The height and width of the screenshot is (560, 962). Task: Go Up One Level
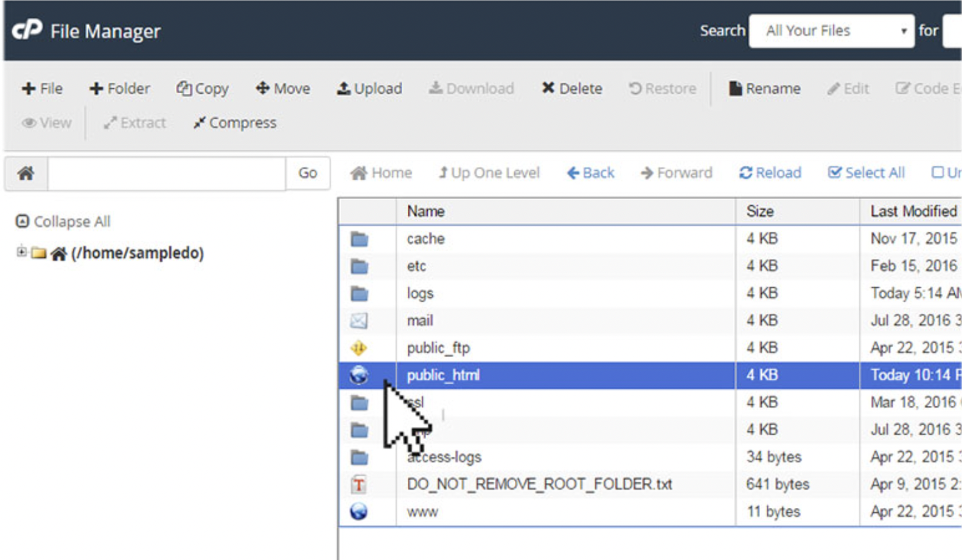489,173
